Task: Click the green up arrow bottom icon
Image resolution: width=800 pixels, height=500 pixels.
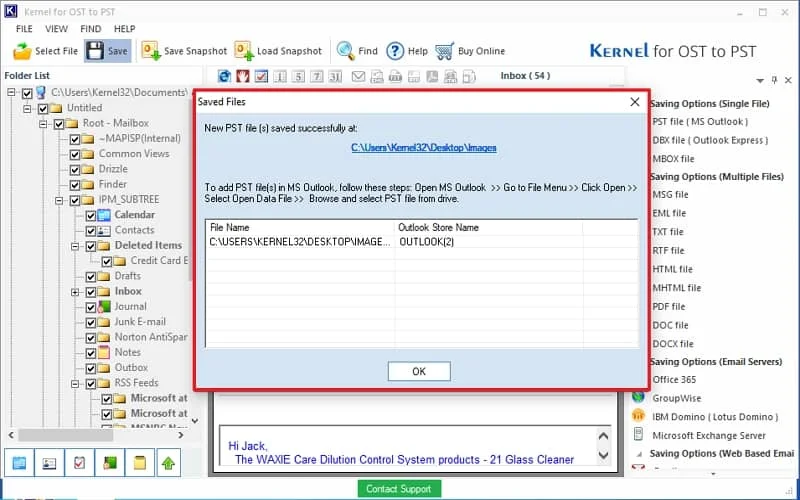Action: [168, 463]
